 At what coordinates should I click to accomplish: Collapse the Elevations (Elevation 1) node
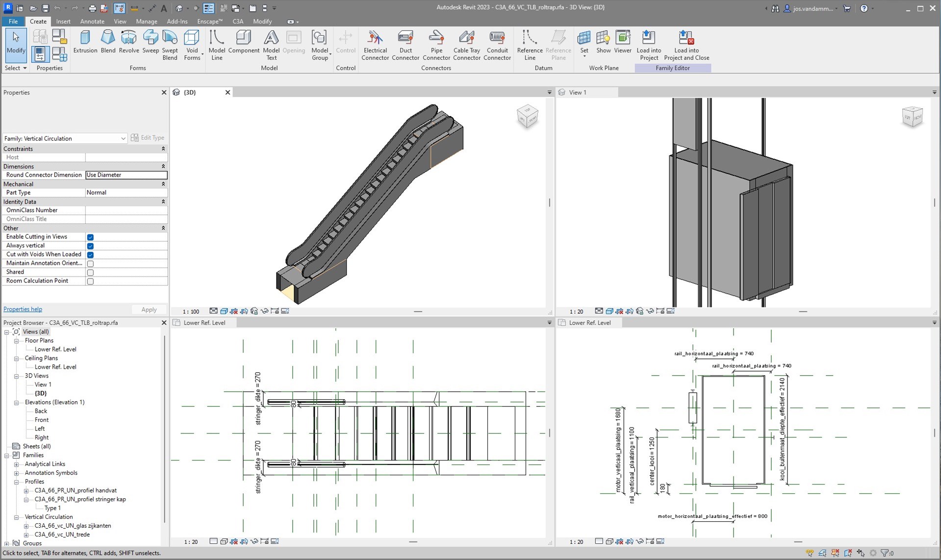click(17, 402)
